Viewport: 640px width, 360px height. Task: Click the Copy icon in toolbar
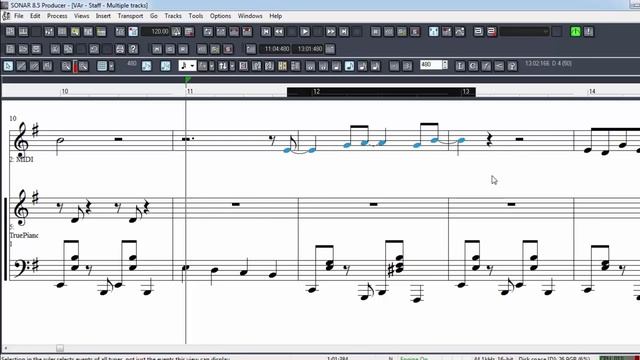68,49
